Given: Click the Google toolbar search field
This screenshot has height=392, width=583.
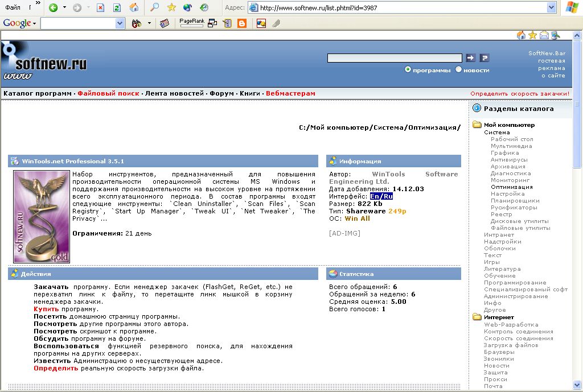Looking at the screenshot, I should [79, 23].
